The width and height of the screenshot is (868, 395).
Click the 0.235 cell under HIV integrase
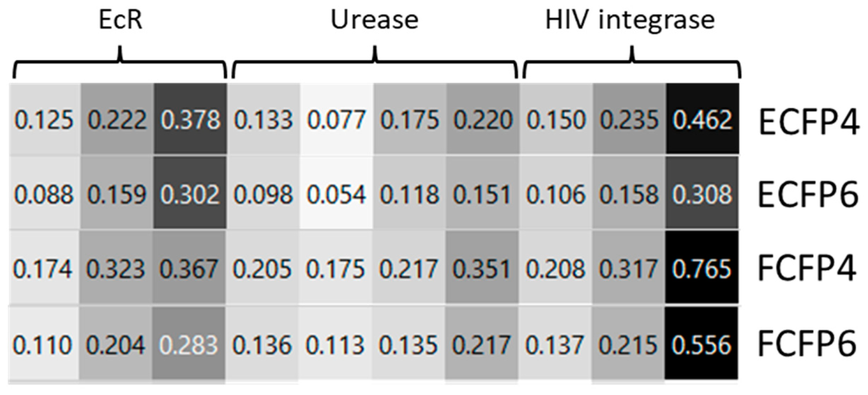coord(629,120)
